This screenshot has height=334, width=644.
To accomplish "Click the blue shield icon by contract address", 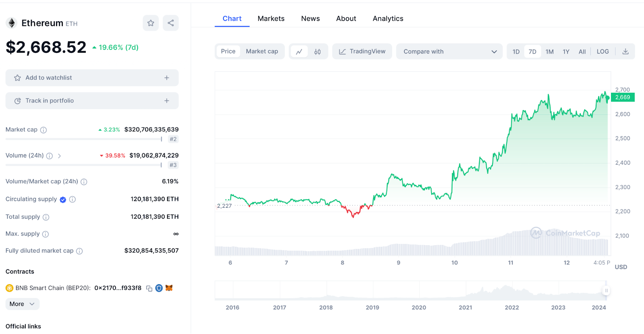I will 159,288.
